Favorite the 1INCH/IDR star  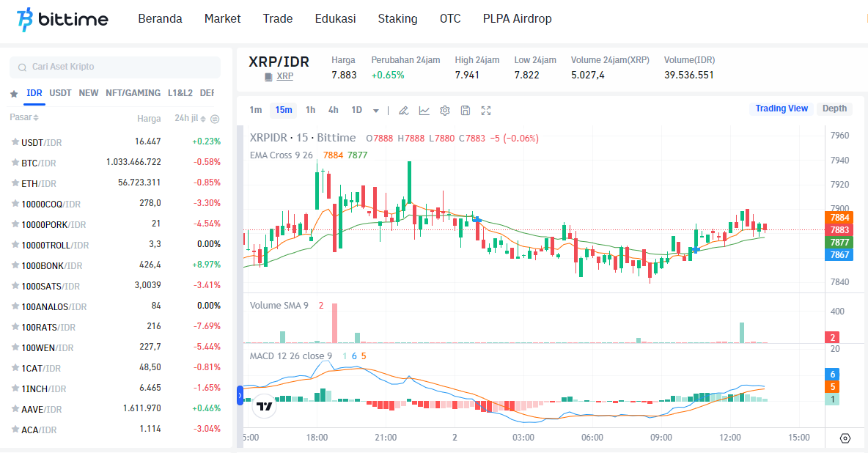(15, 388)
